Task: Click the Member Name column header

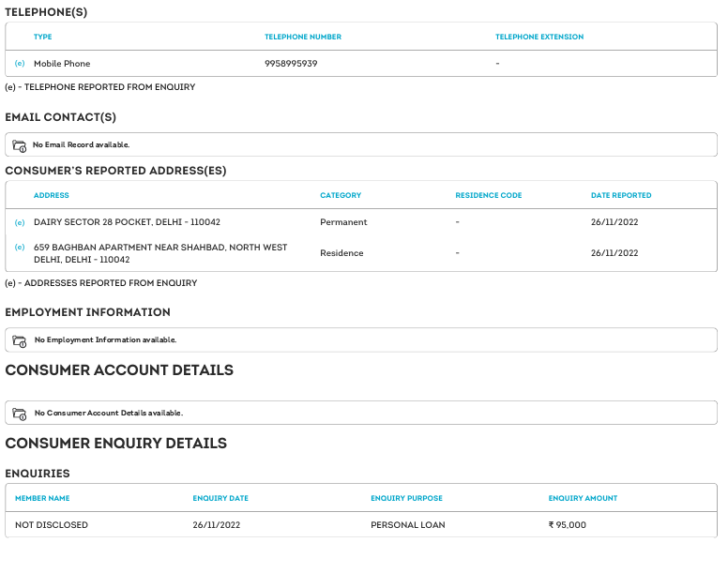Action: click(x=42, y=499)
